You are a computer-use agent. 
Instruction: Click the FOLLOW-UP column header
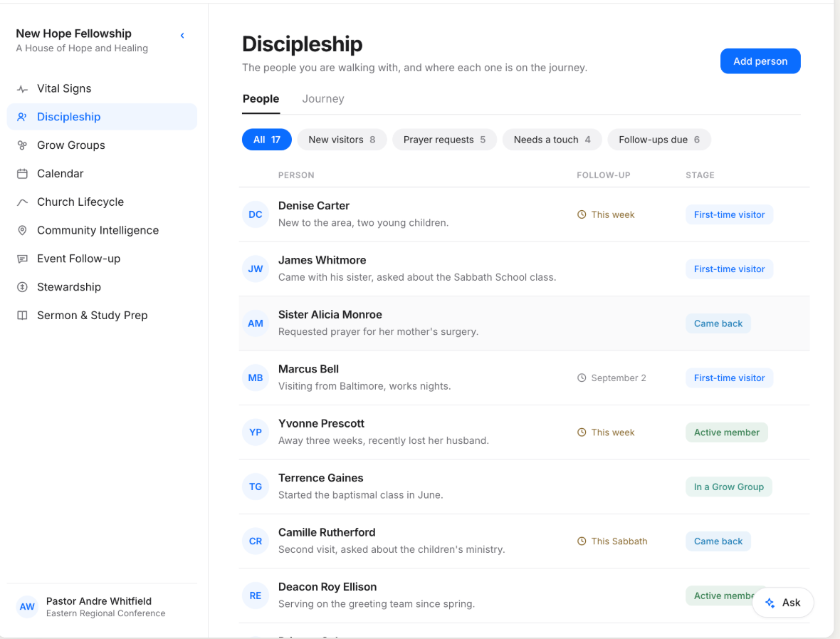coord(603,175)
